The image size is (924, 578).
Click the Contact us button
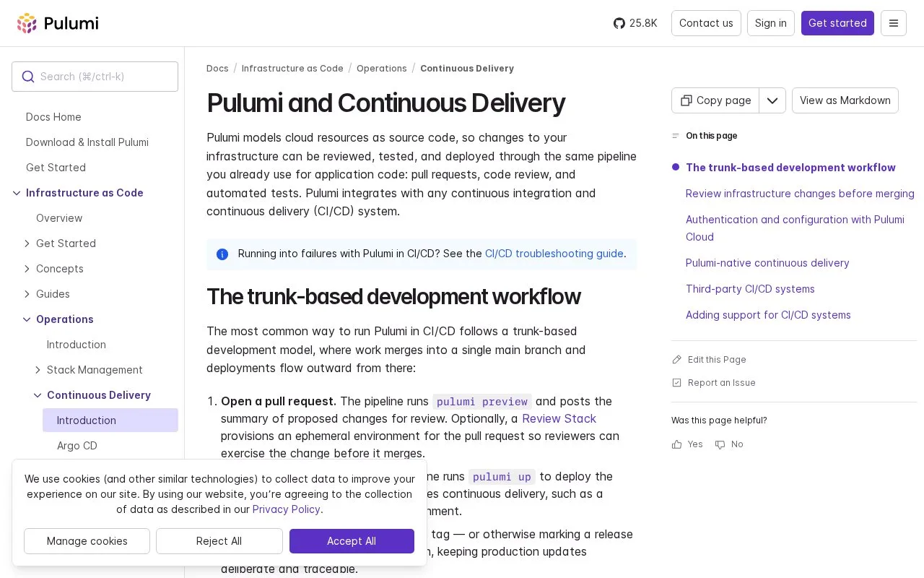(706, 23)
